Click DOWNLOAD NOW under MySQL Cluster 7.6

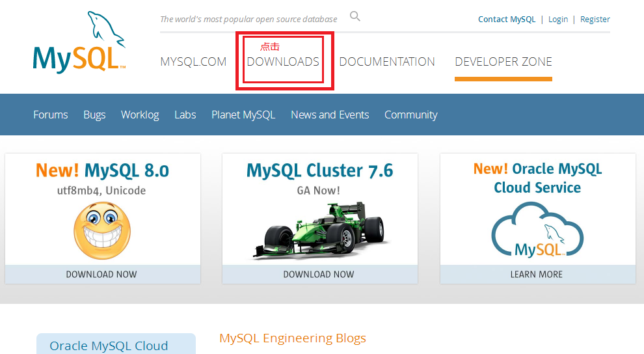319,274
